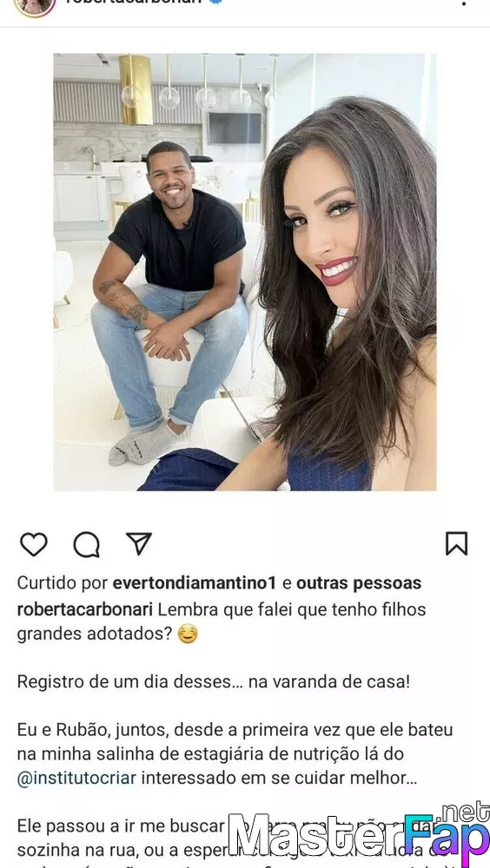The width and height of the screenshot is (490, 868).
Task: Click the 'Eu e Rubão, juntos' caption paragraph
Action: 235,754
